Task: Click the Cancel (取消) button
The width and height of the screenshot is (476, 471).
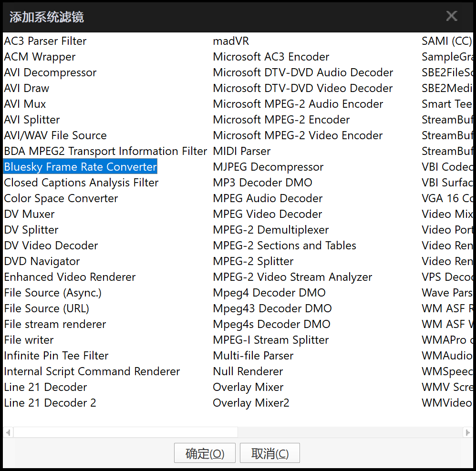Action: click(x=269, y=453)
